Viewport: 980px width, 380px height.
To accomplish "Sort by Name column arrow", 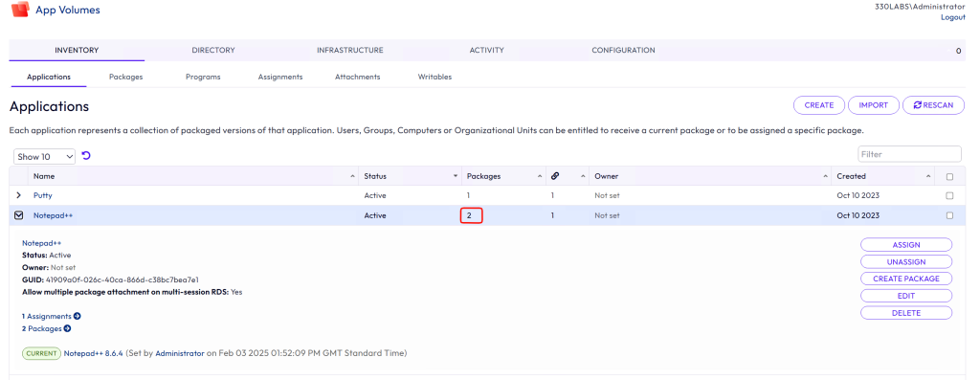I will tap(352, 177).
